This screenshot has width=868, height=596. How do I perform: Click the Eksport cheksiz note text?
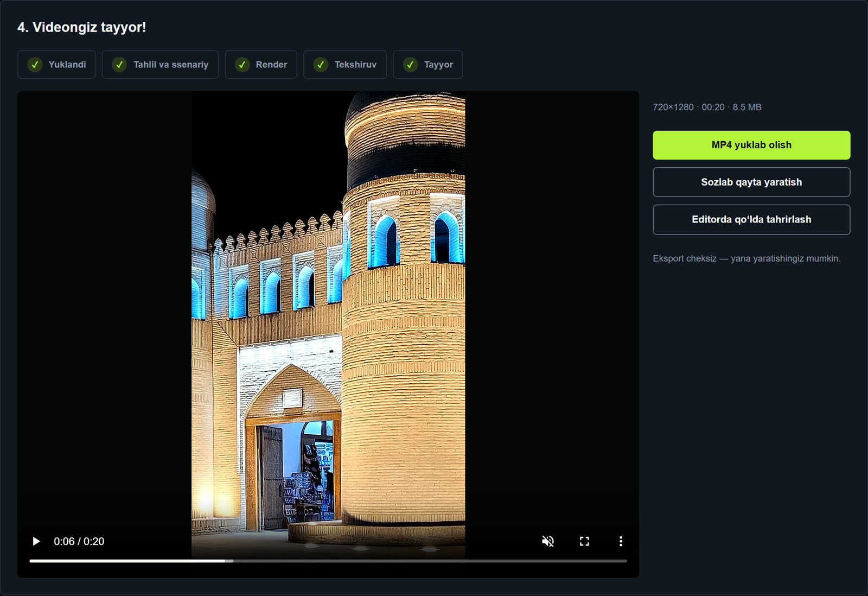point(746,258)
